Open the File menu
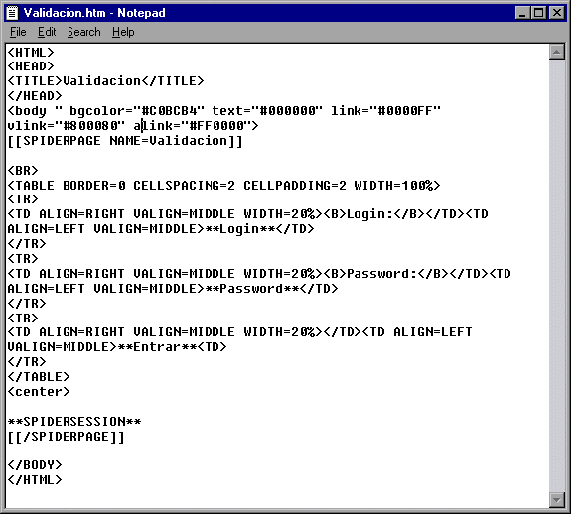Image resolution: width=571 pixels, height=514 pixels. click(18, 32)
